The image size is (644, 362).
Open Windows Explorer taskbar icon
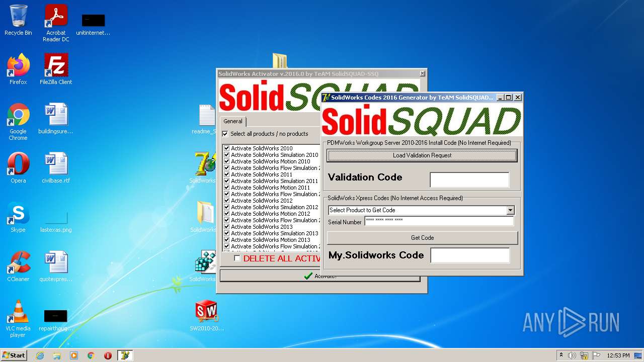[57, 355]
